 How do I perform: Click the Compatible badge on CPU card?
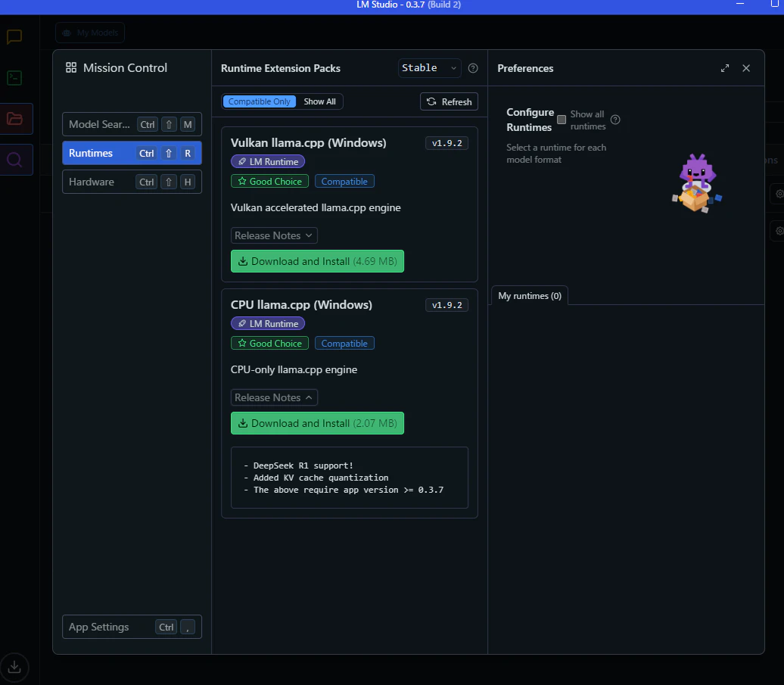tap(344, 343)
